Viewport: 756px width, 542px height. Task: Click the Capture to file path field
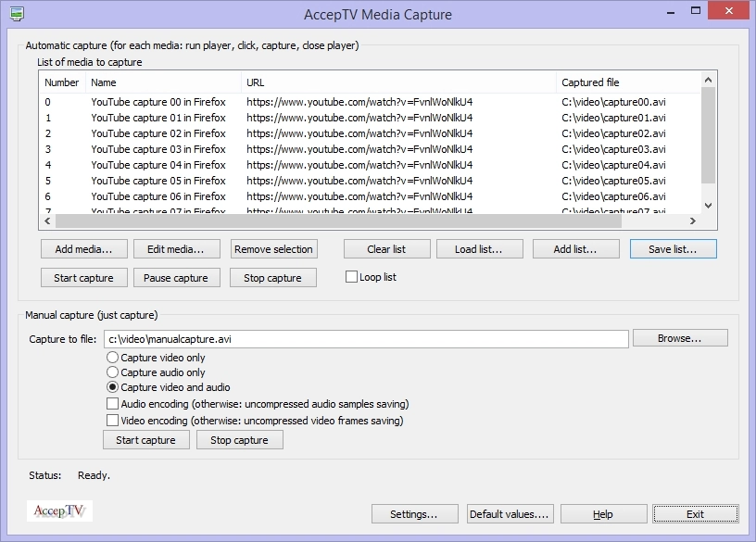[366, 339]
